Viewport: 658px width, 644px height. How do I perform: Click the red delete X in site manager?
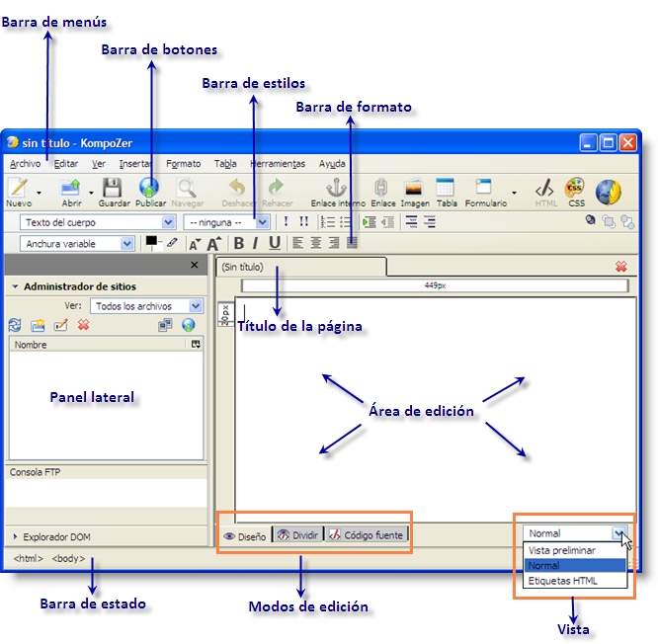[84, 325]
